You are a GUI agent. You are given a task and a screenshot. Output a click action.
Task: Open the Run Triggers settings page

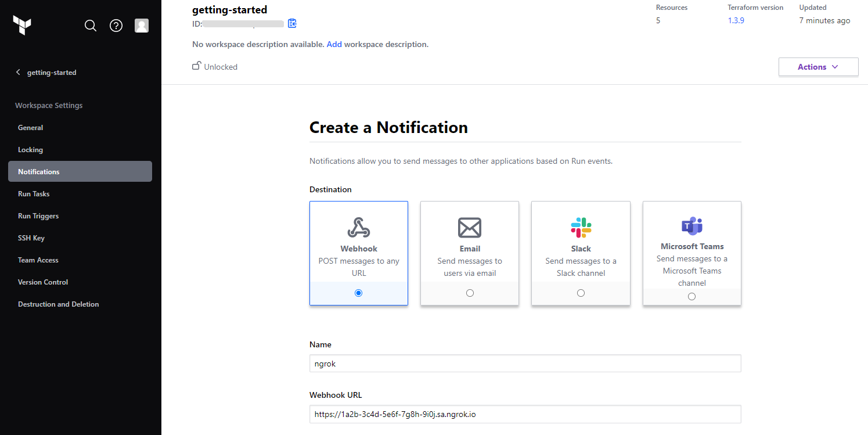(x=38, y=215)
